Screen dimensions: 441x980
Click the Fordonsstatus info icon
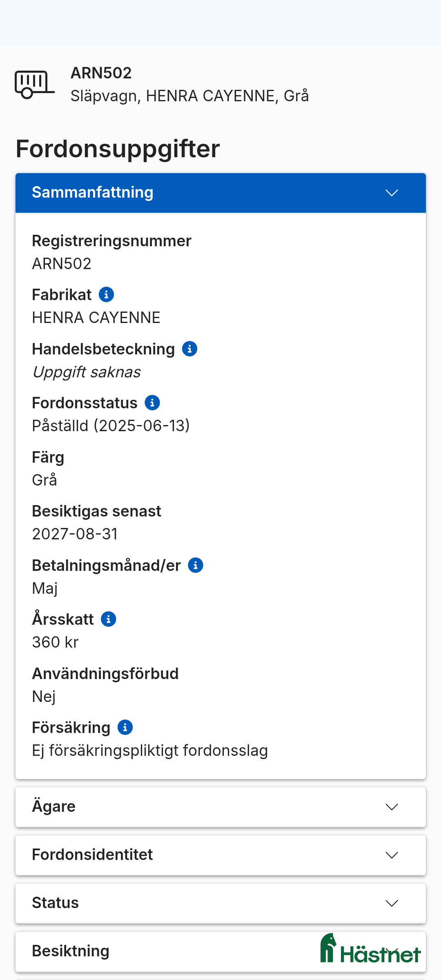(153, 403)
